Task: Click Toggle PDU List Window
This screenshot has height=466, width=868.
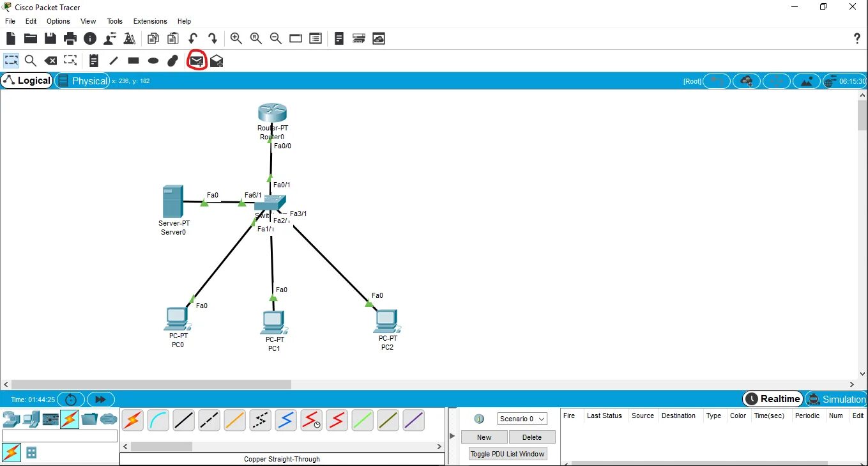Action: [508, 454]
